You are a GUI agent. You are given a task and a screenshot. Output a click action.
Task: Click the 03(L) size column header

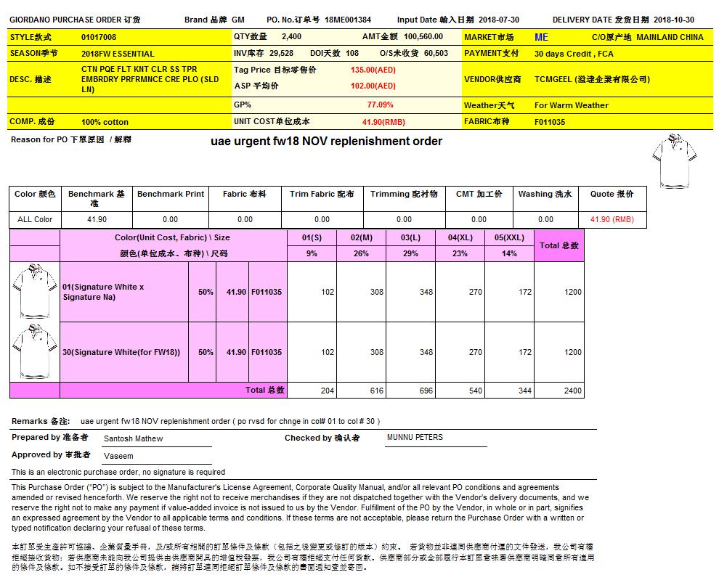point(410,237)
